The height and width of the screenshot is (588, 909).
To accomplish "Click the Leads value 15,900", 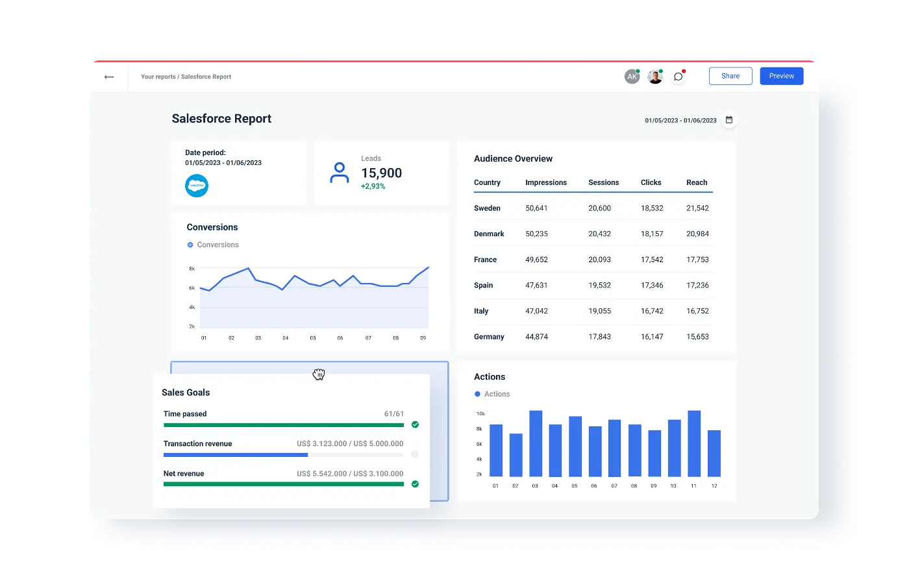I will (381, 173).
